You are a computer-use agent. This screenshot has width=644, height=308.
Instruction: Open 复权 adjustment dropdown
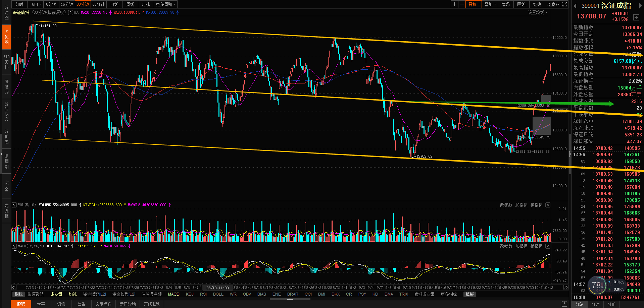tap(474, 4)
